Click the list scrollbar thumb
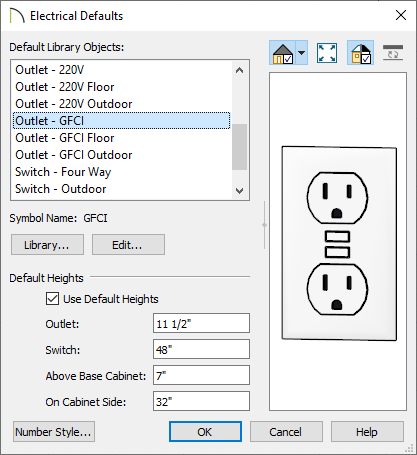The image size is (417, 455). (239, 147)
